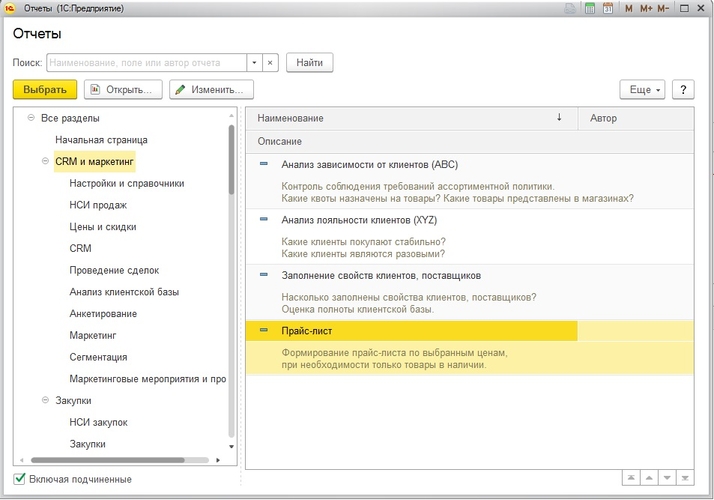Toggle the Включая подчиненные checkbox

19,479
